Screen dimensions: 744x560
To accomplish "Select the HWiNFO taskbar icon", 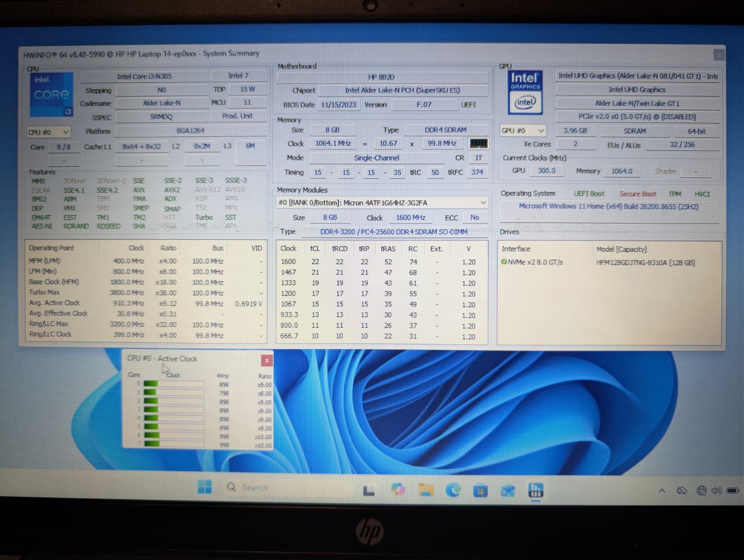I will [x=536, y=491].
